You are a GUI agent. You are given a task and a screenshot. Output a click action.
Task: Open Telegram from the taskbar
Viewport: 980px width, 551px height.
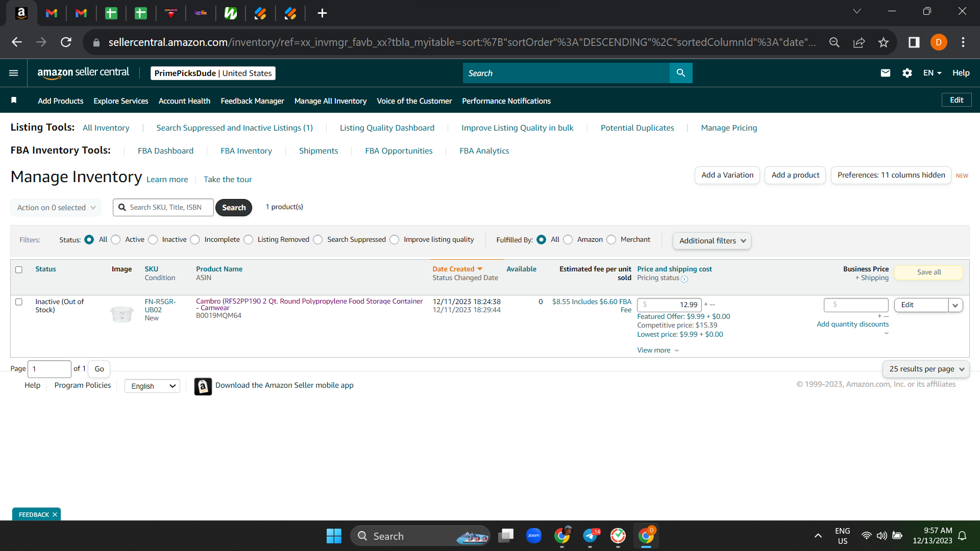point(591,536)
